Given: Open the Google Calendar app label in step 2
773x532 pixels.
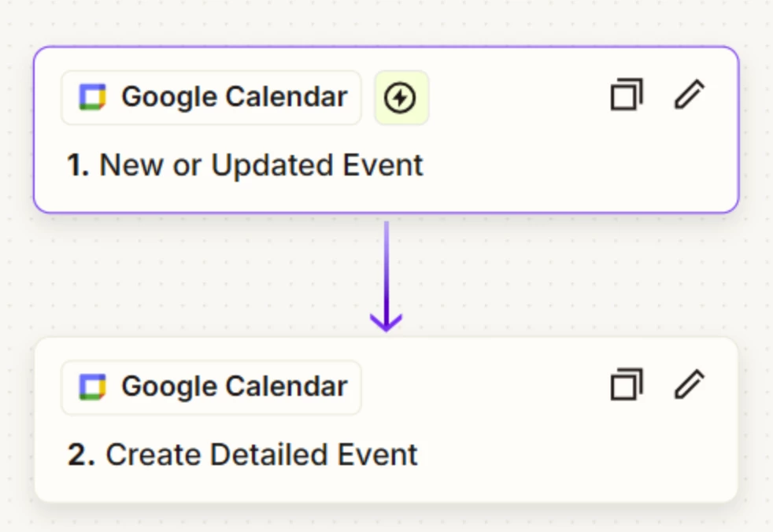Looking at the screenshot, I should pyautogui.click(x=211, y=387).
